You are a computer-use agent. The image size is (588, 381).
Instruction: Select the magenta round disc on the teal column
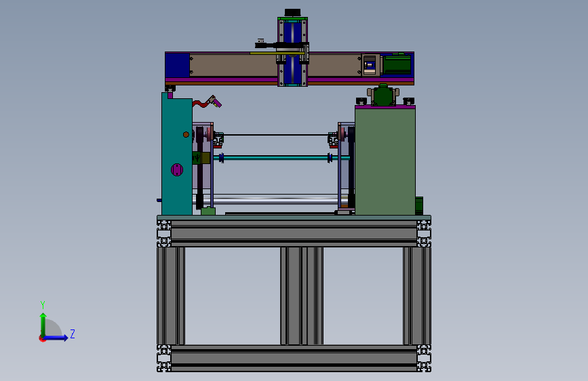coord(177,170)
